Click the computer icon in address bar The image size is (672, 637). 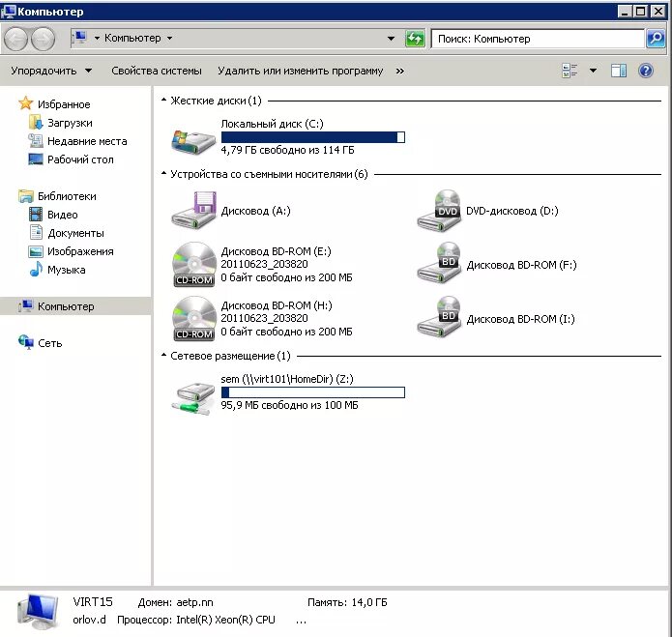[80, 38]
